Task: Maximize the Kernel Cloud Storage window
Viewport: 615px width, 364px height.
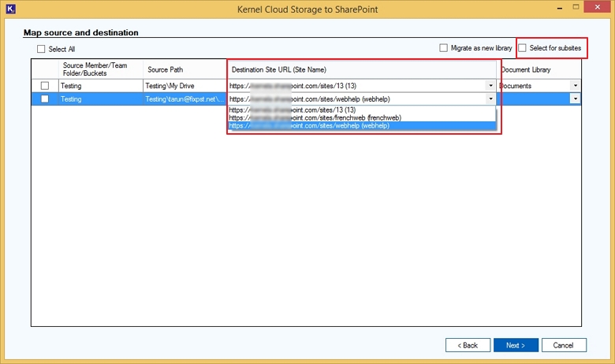Action: tap(576, 7)
